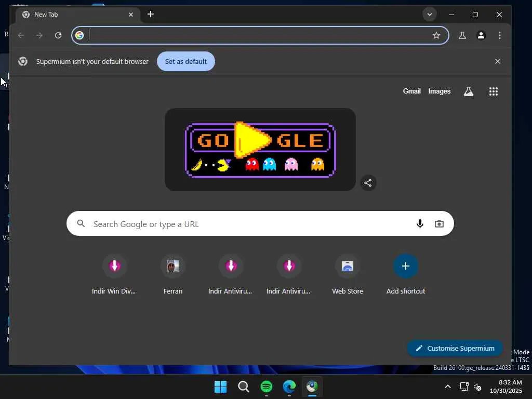Viewport: 532px width, 399px height.
Task: Open the Google apps grid
Action: coord(494,91)
